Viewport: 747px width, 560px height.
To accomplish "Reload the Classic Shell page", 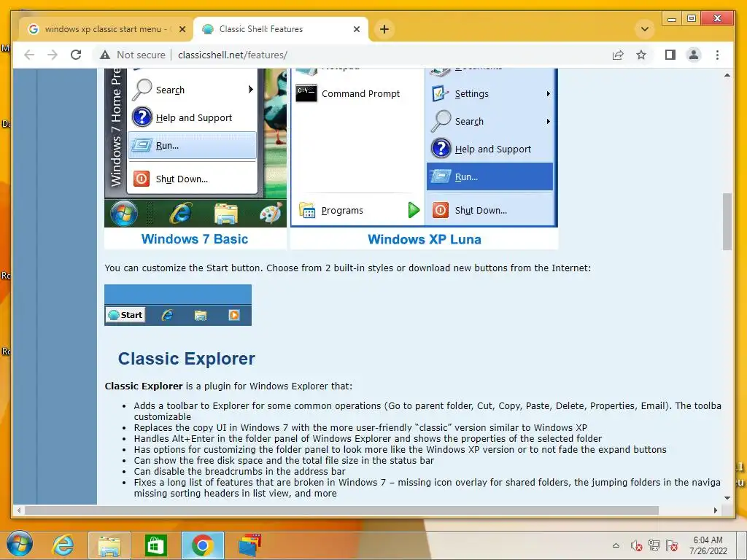I will 76,55.
